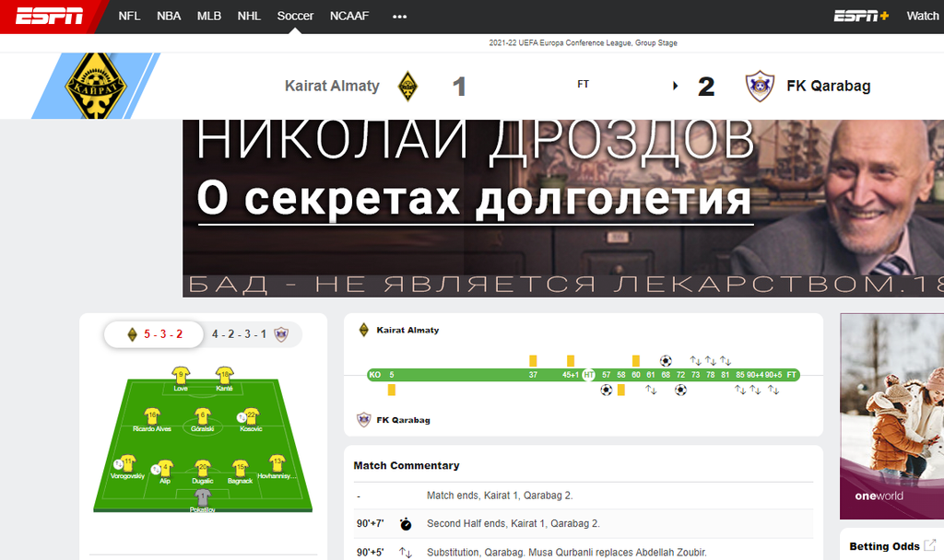The width and height of the screenshot is (944, 560).
Task: Click the KO marker on the timeline
Action: point(374,375)
